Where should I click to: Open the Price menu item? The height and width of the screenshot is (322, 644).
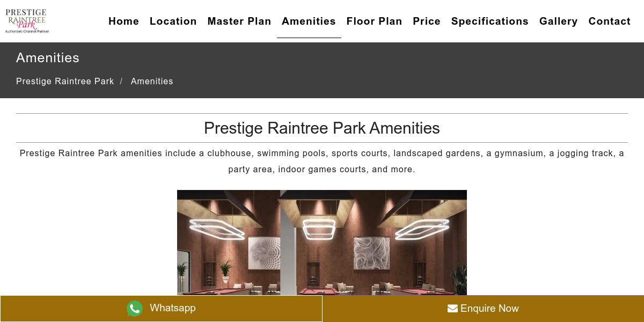pos(427,21)
